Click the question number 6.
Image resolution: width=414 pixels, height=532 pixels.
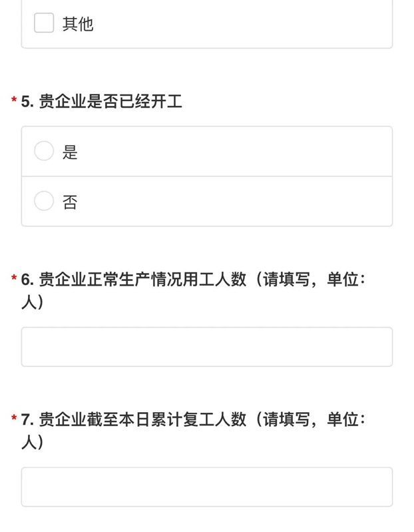(27, 280)
